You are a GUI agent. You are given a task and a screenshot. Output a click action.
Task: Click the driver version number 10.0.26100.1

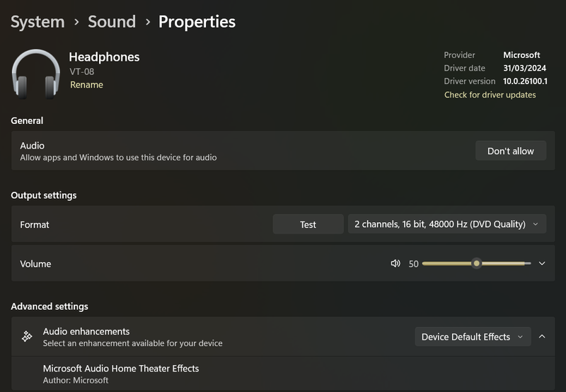click(525, 81)
